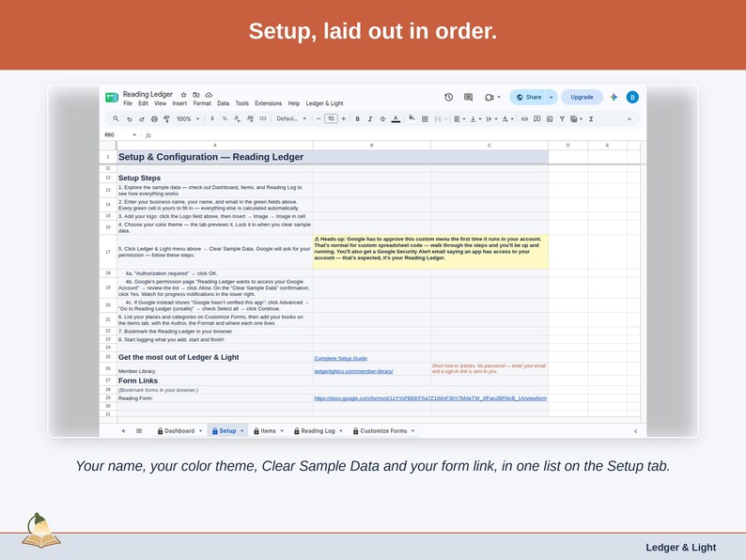
Task: Increase the font size
Action: pyautogui.click(x=344, y=119)
